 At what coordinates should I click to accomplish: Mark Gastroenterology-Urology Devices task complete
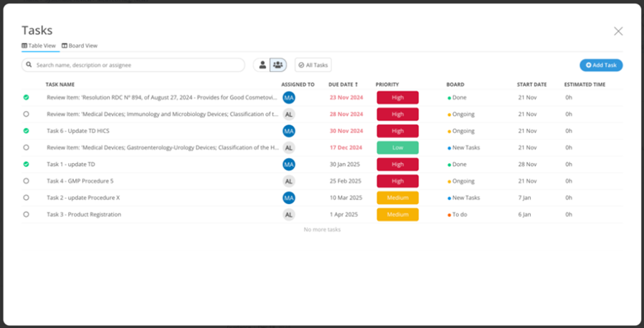pos(26,147)
